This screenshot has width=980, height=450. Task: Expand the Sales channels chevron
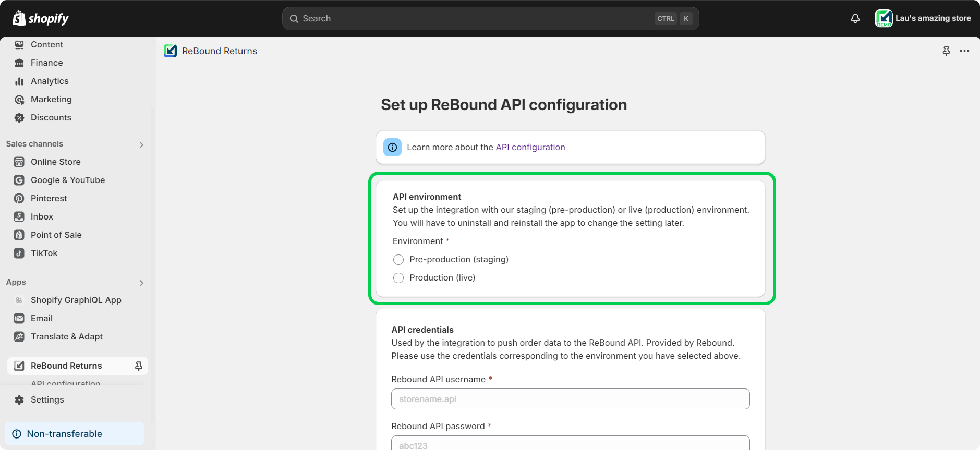(x=141, y=144)
